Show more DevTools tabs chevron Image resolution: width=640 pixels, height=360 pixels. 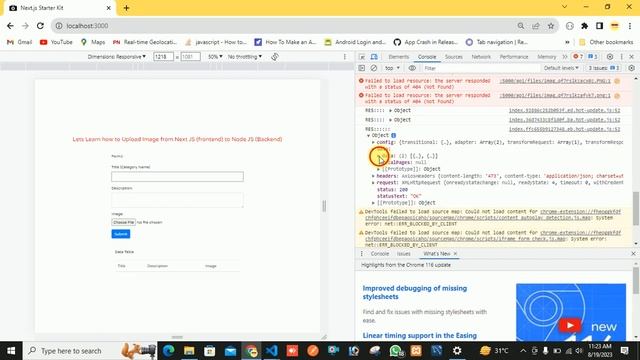pyautogui.click(x=564, y=57)
